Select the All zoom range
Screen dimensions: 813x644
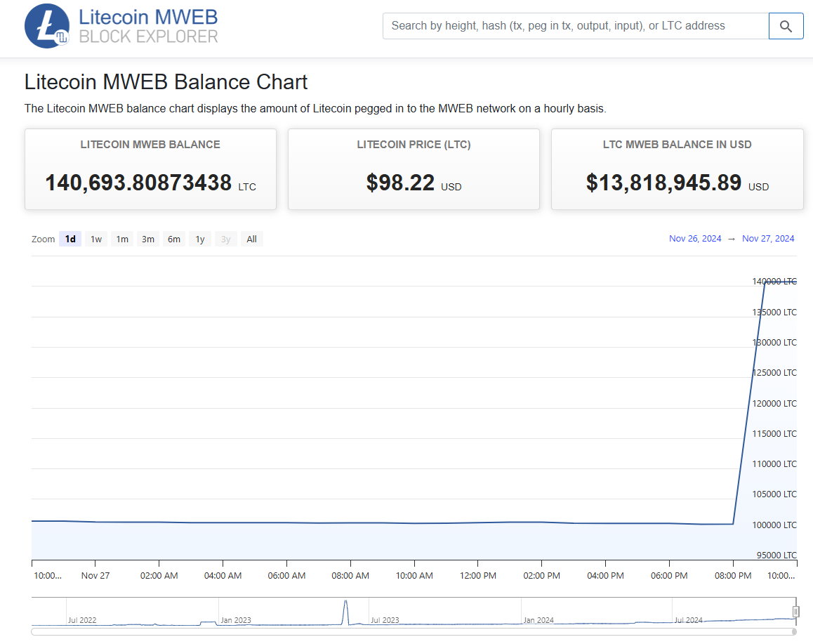coord(251,239)
